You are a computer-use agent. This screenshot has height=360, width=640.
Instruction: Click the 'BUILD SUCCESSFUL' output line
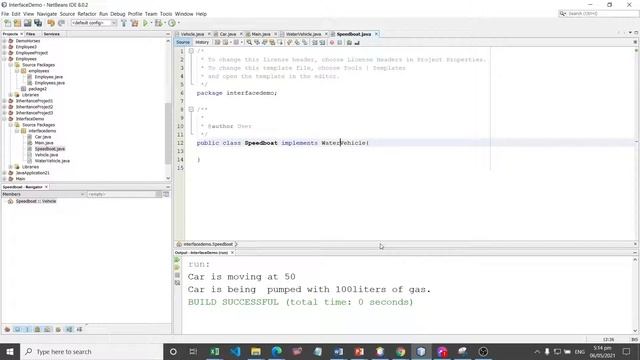point(300,302)
